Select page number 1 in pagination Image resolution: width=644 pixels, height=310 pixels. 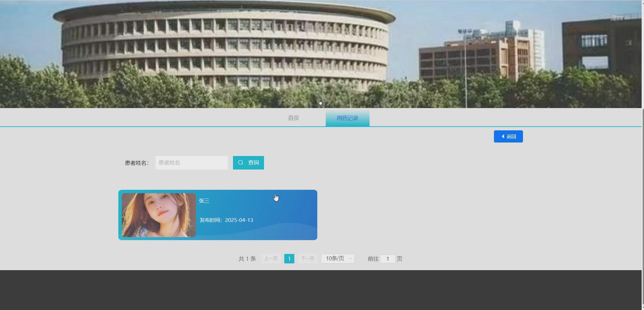[289, 258]
